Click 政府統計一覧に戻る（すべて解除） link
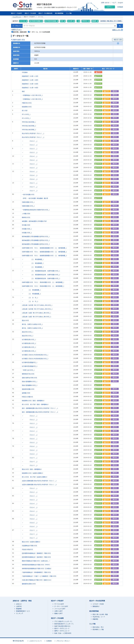The width and height of the screenshot is (134, 644). [x=111, y=21]
